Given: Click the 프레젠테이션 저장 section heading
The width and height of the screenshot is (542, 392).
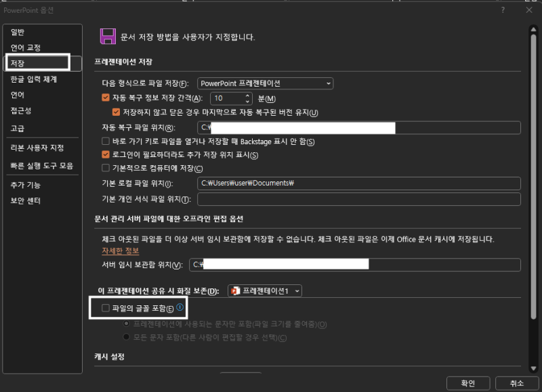Looking at the screenshot, I should (123, 62).
